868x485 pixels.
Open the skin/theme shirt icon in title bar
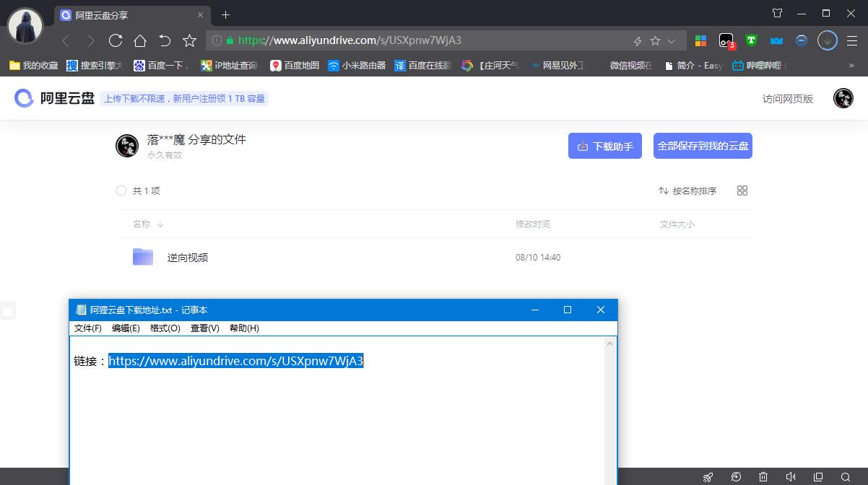(778, 13)
